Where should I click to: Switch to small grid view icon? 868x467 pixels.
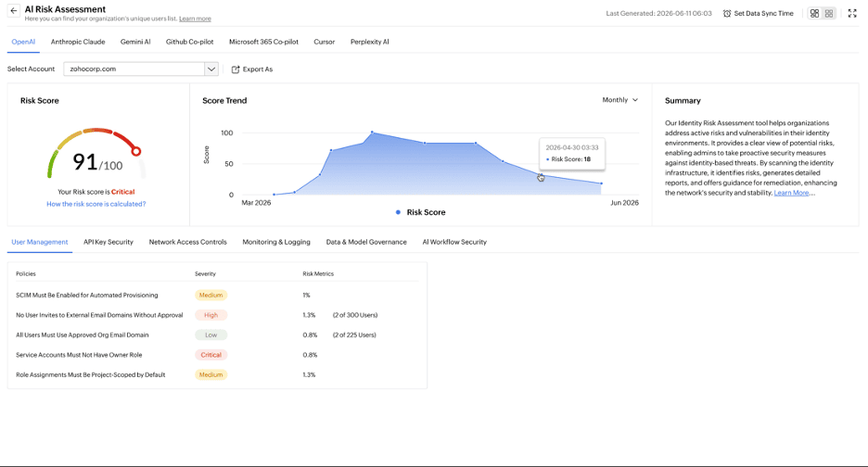(829, 13)
